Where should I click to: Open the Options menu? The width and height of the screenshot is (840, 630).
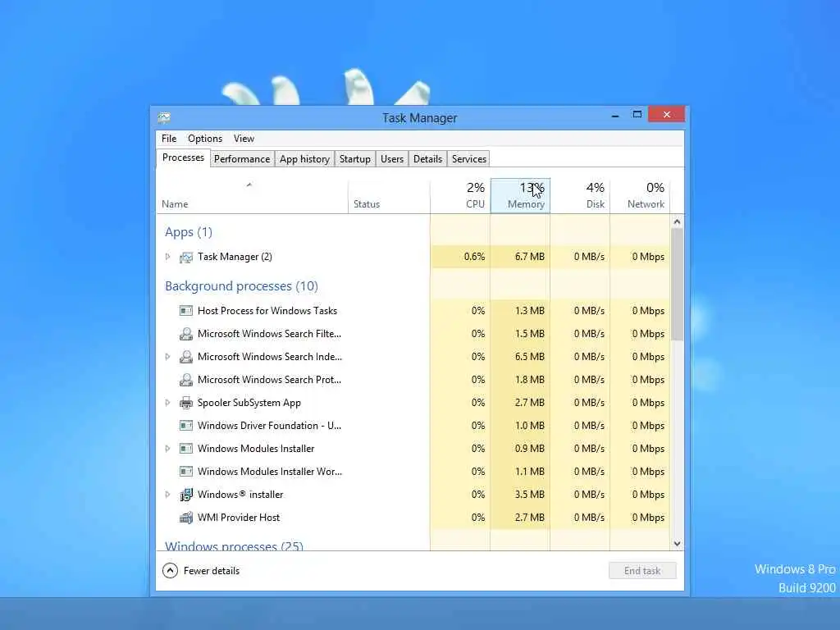[x=204, y=138]
